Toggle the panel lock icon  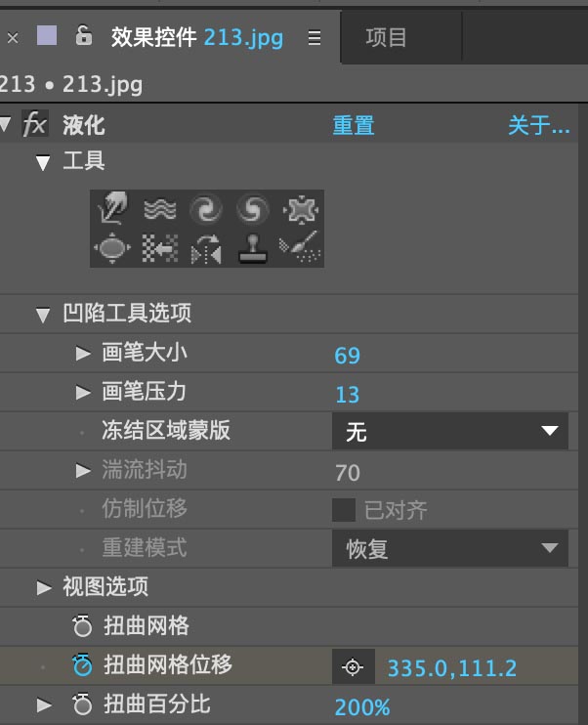84,35
